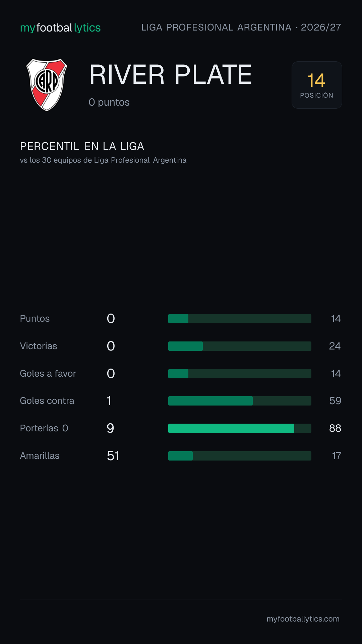The width and height of the screenshot is (362, 644).
Task: Select the position 14 badge
Action: click(317, 85)
